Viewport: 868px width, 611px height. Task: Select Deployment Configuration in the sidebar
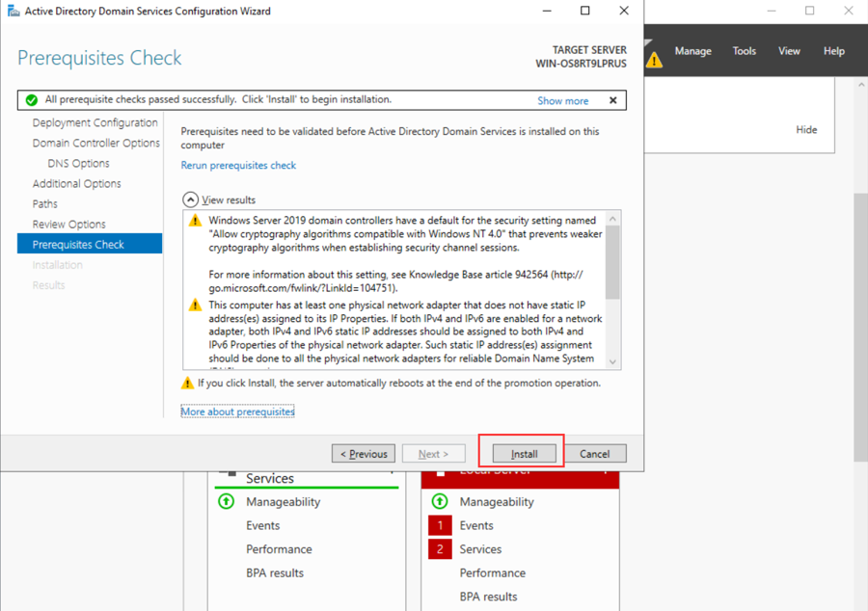95,123
